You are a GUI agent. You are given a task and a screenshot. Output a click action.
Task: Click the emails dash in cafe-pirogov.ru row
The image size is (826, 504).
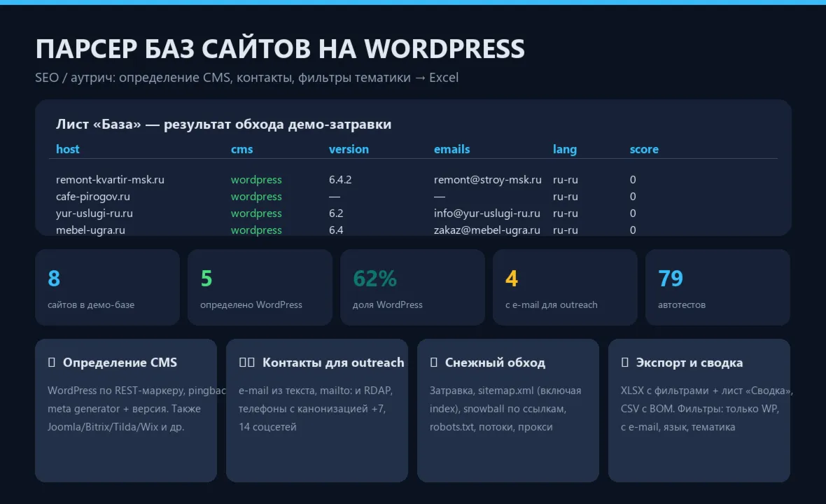coord(440,197)
